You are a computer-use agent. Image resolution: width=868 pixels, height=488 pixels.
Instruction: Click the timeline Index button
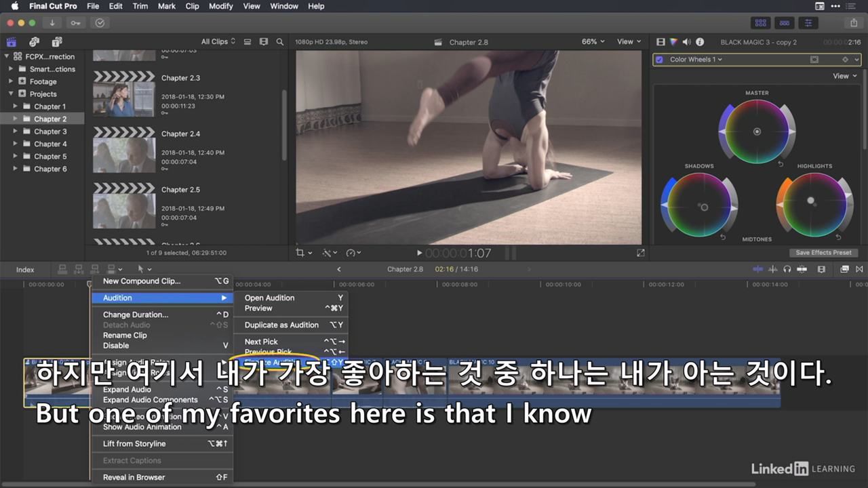pos(25,270)
